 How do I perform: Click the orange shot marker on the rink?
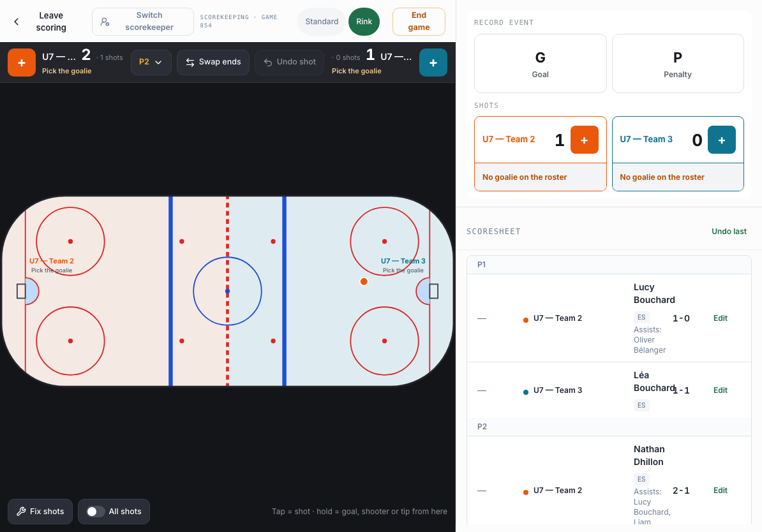click(x=364, y=281)
